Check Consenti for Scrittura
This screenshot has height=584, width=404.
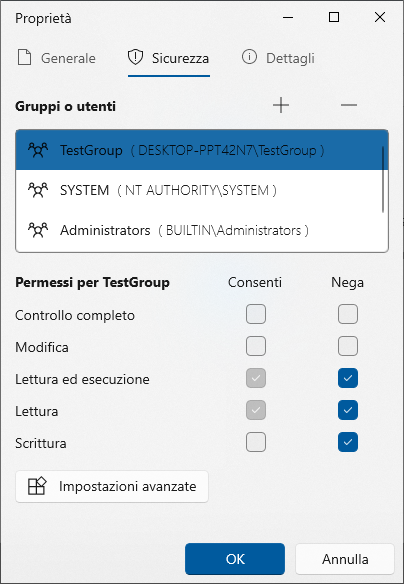click(256, 442)
